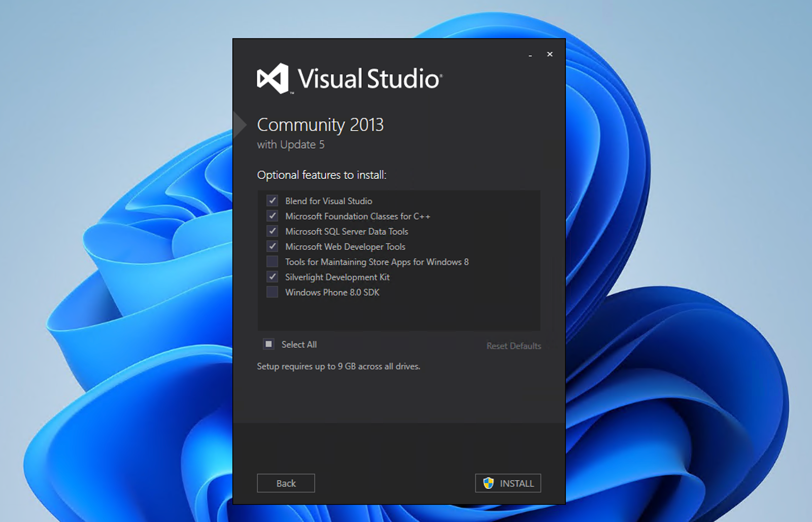Click the 'Microsoft SQL Server Data Tools' label
812x522 pixels.
(x=347, y=231)
